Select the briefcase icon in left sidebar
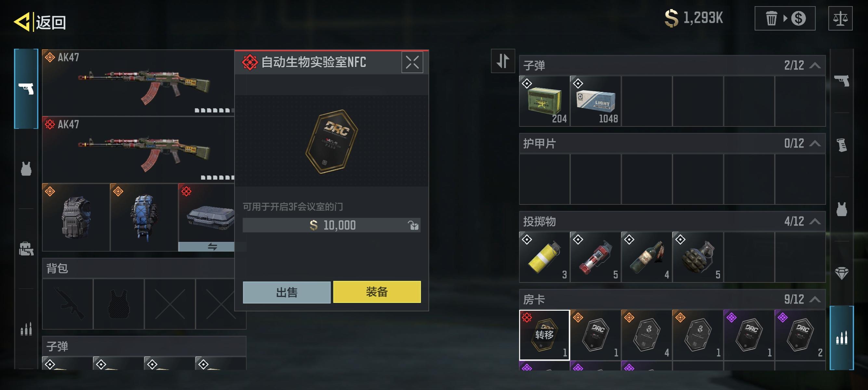 coord(26,249)
